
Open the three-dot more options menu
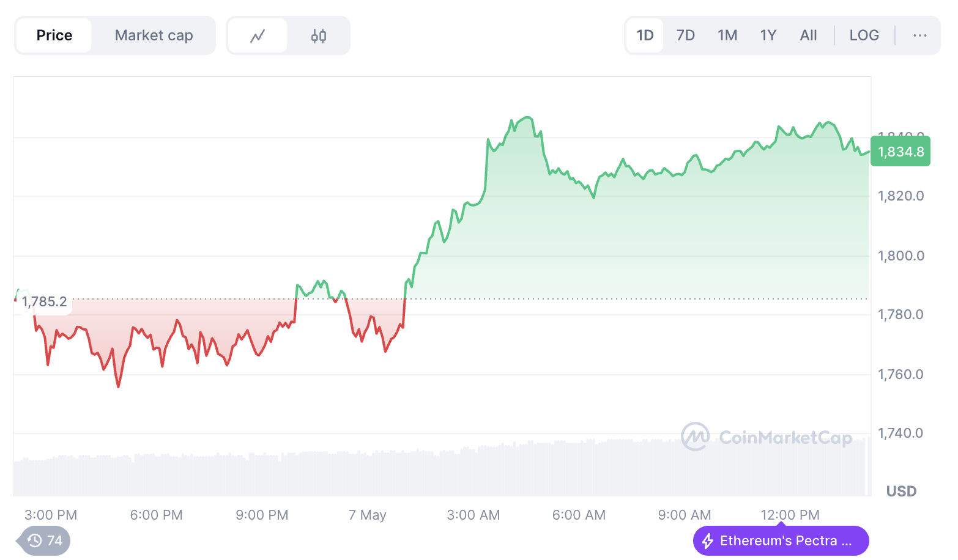click(x=919, y=35)
